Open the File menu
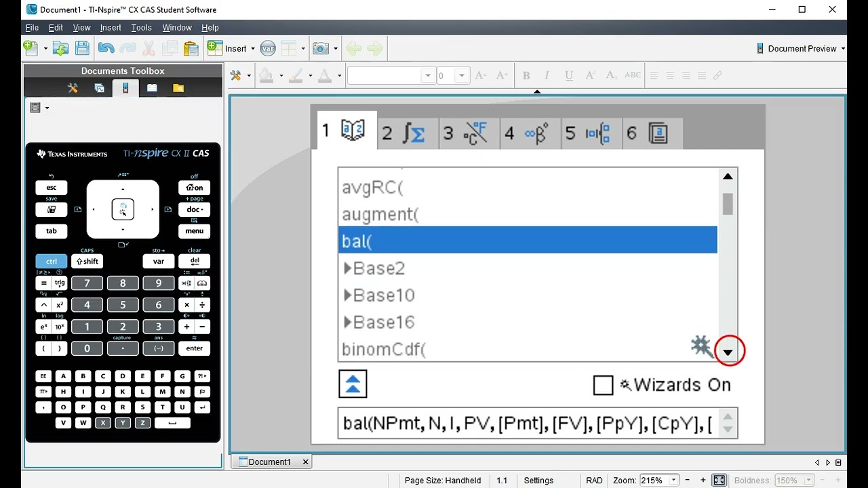 [32, 28]
